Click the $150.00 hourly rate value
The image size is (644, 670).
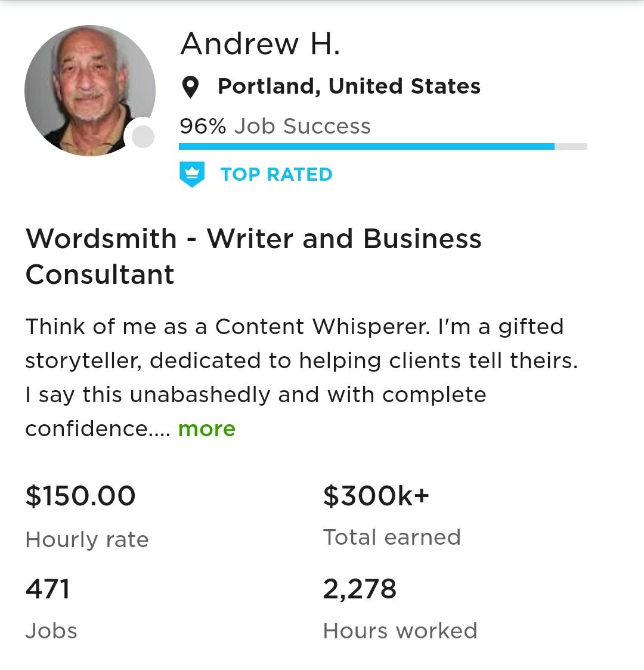click(80, 496)
